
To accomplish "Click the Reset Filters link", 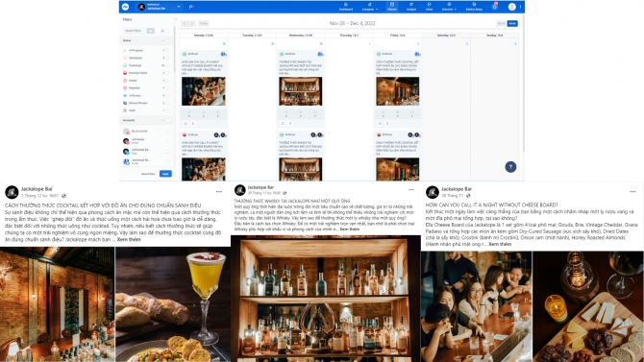I will point(148,174).
